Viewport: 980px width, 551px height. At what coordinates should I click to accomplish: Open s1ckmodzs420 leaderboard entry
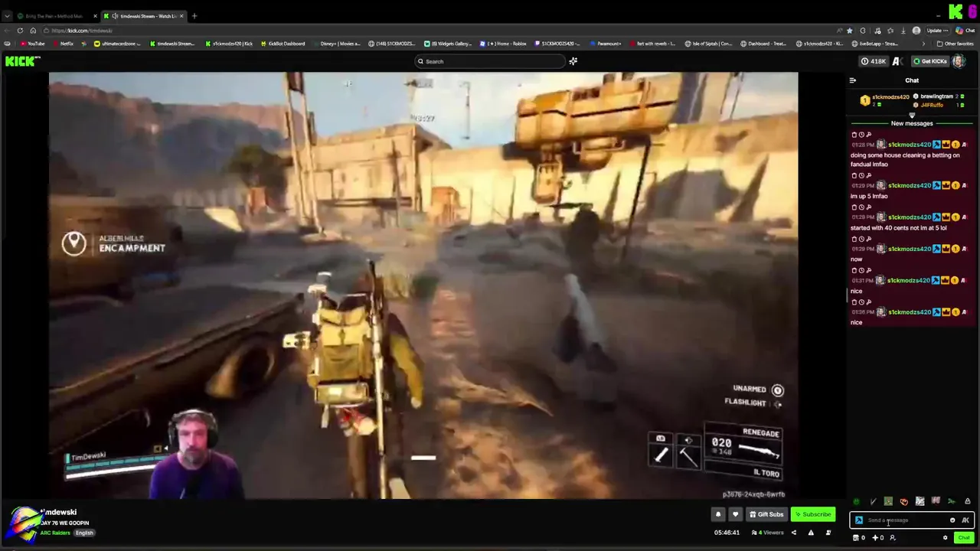click(x=885, y=100)
